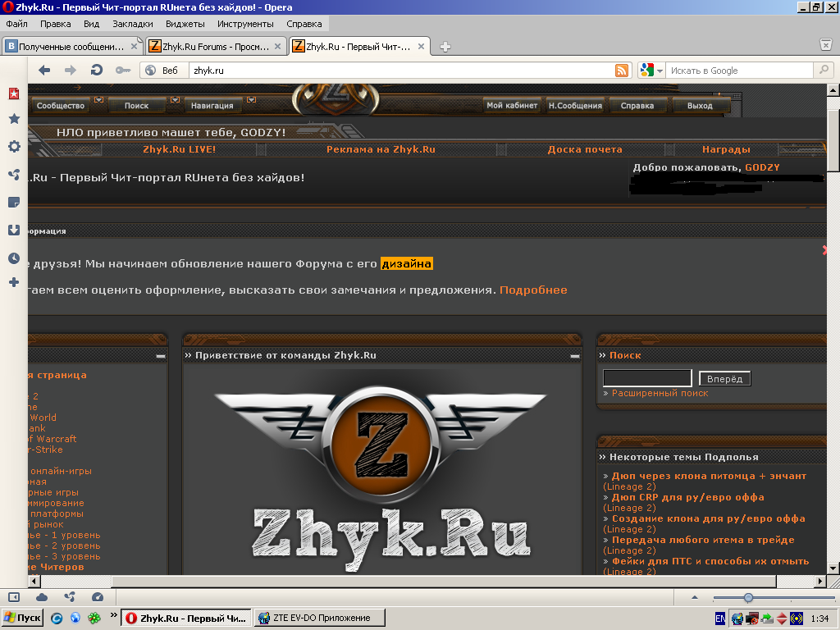840x630 pixels.
Task: Launch ICQ flower icon in quick launch
Action: (94, 619)
